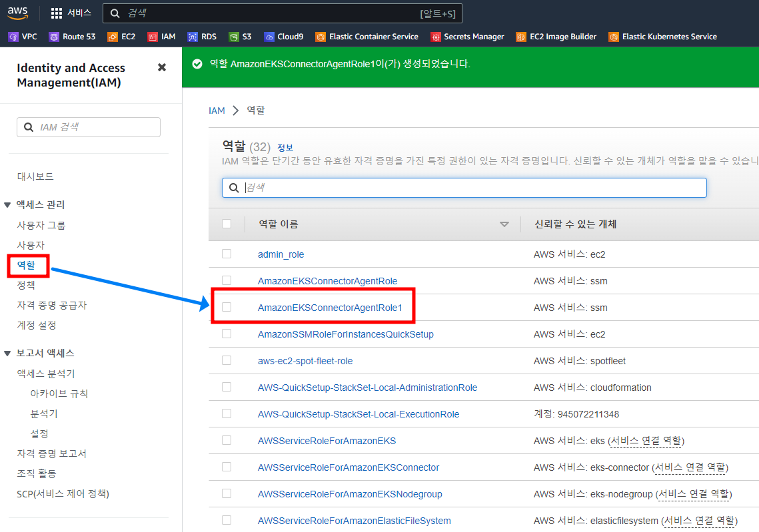Open Secrets Manager shortcut
Viewport: 759px width, 532px height.
pos(467,37)
